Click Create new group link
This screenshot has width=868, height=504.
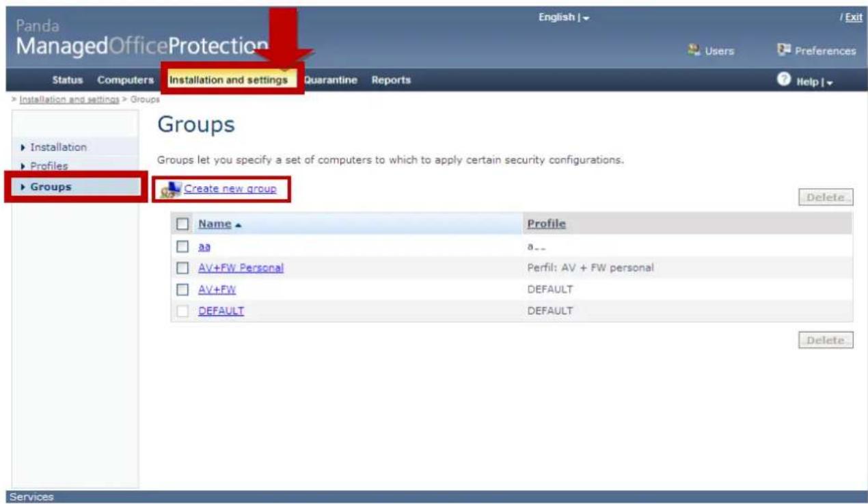pos(230,189)
